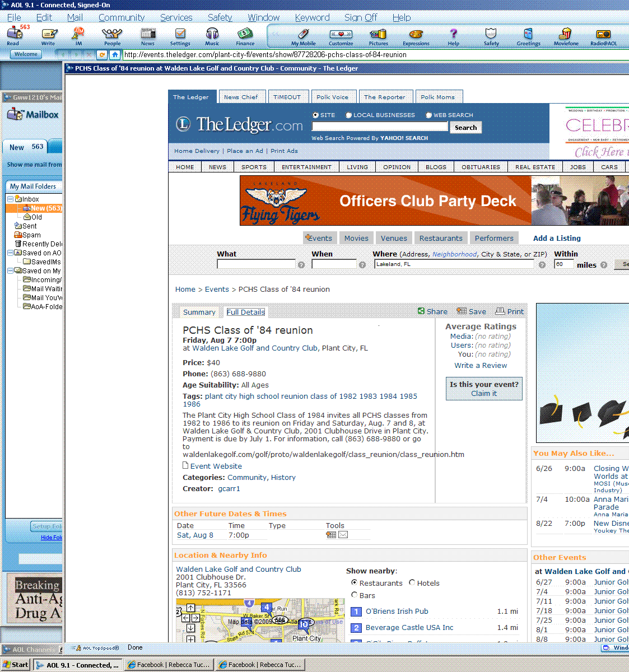Open the Mail menu
The image size is (629, 672).
point(75,17)
